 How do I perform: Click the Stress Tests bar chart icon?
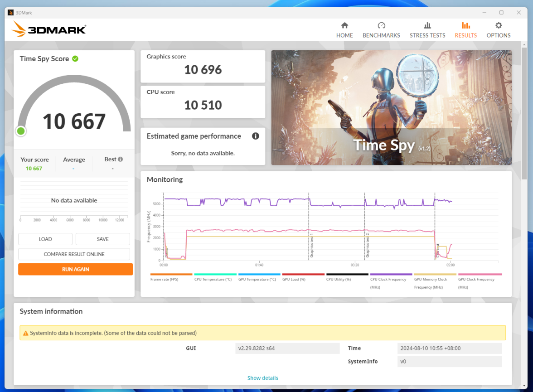(x=427, y=25)
